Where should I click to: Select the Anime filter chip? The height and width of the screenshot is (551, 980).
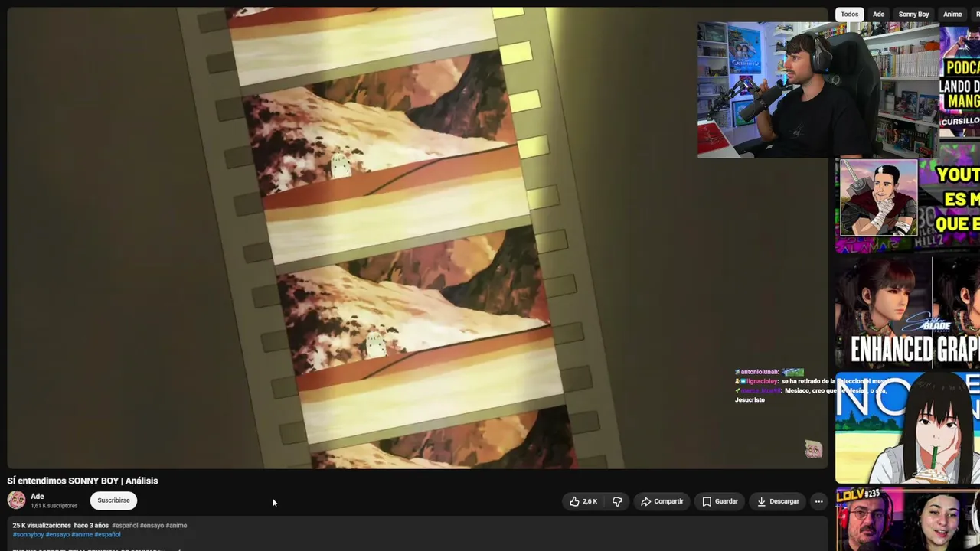pyautogui.click(x=952, y=15)
